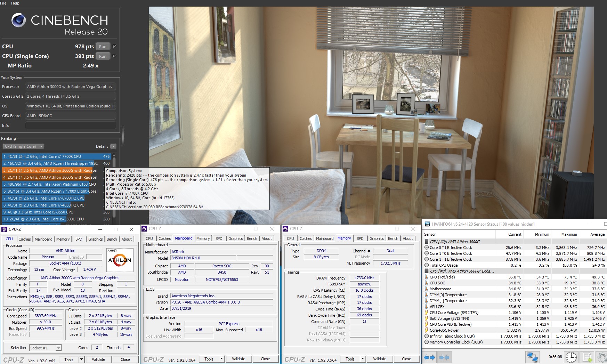This screenshot has height=364, width=607.
Task: Click CPU-Z Memory window title icon
Action: pyautogui.click(x=285, y=229)
